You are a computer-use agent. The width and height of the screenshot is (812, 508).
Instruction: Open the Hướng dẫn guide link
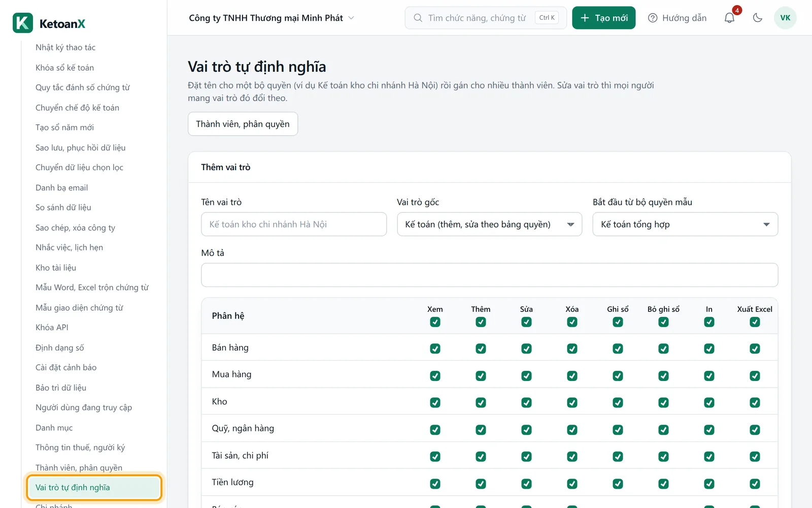point(677,18)
